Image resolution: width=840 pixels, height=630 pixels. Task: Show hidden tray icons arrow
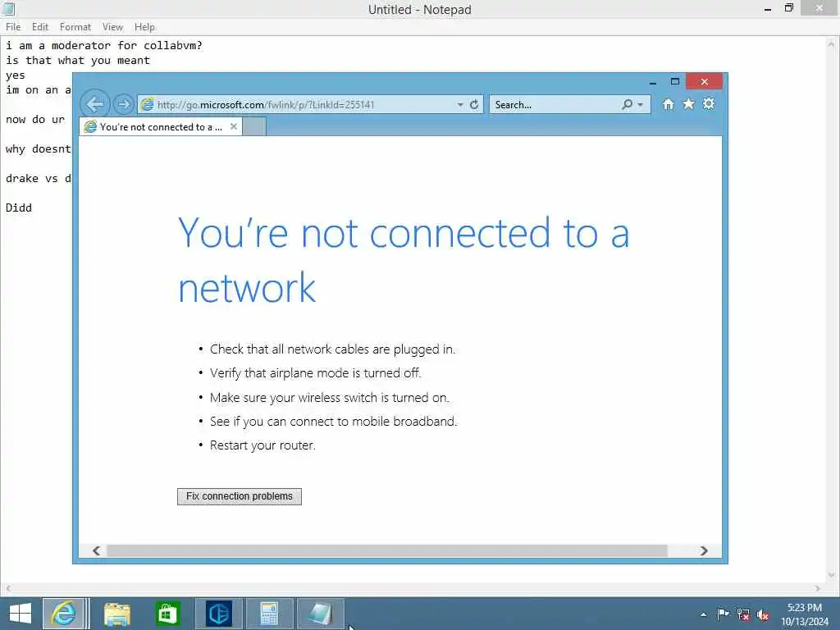tap(703, 614)
